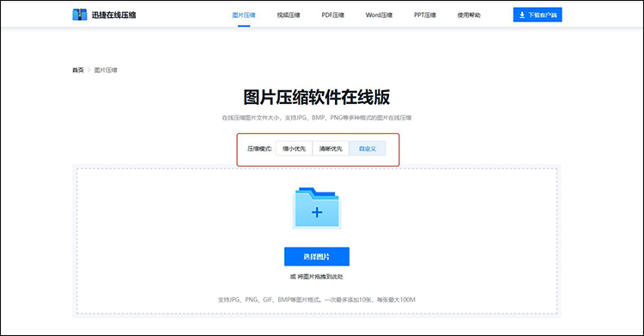Click the 图片压缩 breadcrumb
Image resolution: width=644 pixels, height=336 pixels.
[x=106, y=70]
